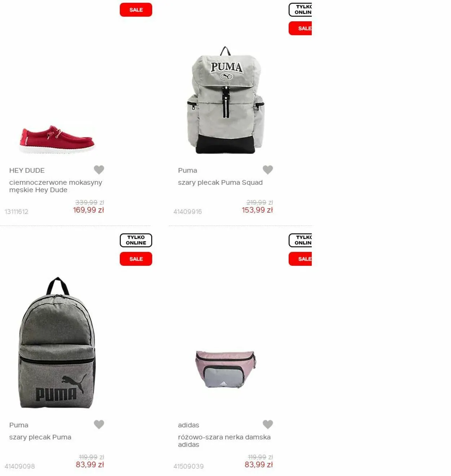Open the 'ciemnoczerwone mokasyny męskie Hey Dude' link
Viewport: 451px width, 476px height.
[x=56, y=186]
